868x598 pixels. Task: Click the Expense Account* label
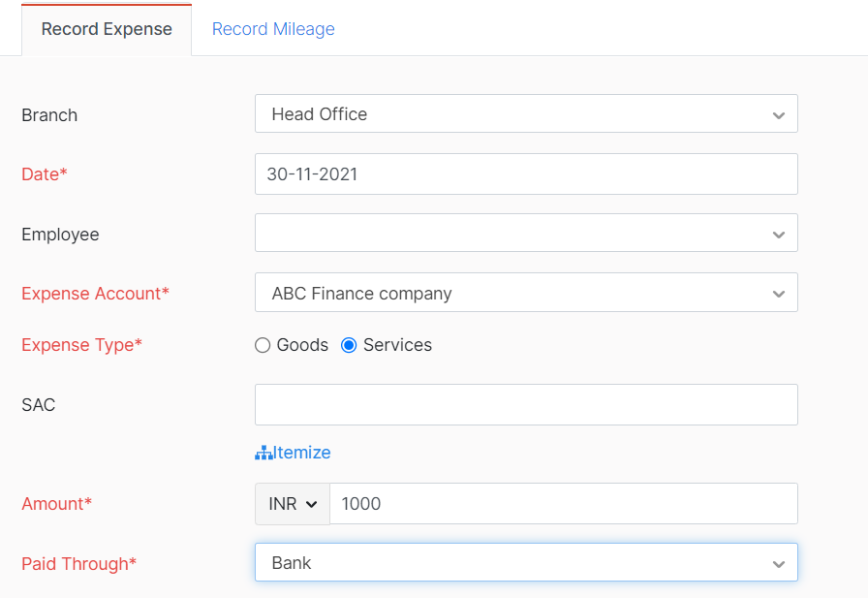point(95,294)
